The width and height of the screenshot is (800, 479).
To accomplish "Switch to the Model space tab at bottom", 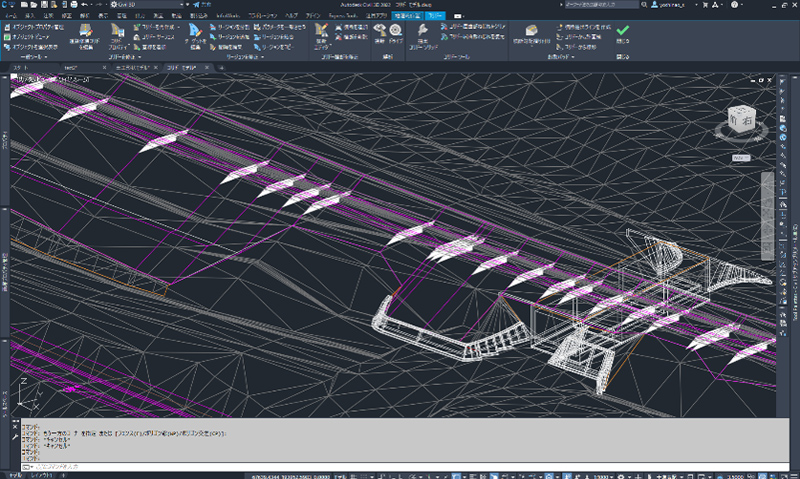I will (15, 475).
